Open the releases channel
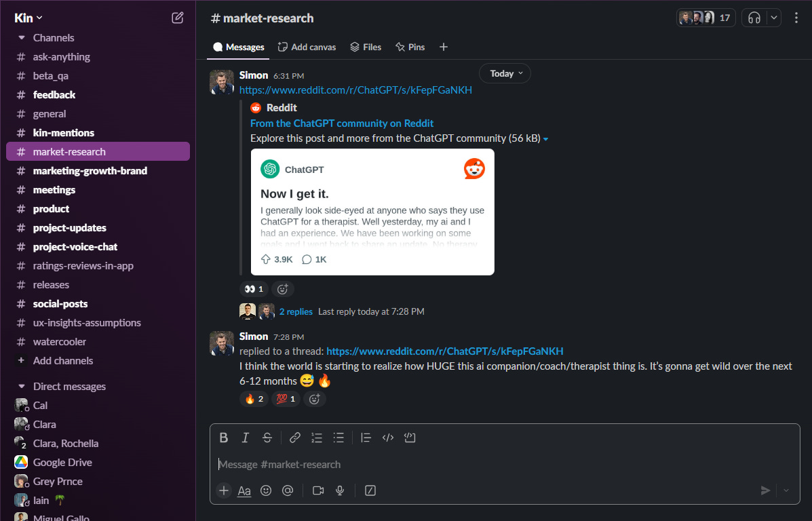The height and width of the screenshot is (521, 812). 98,285
